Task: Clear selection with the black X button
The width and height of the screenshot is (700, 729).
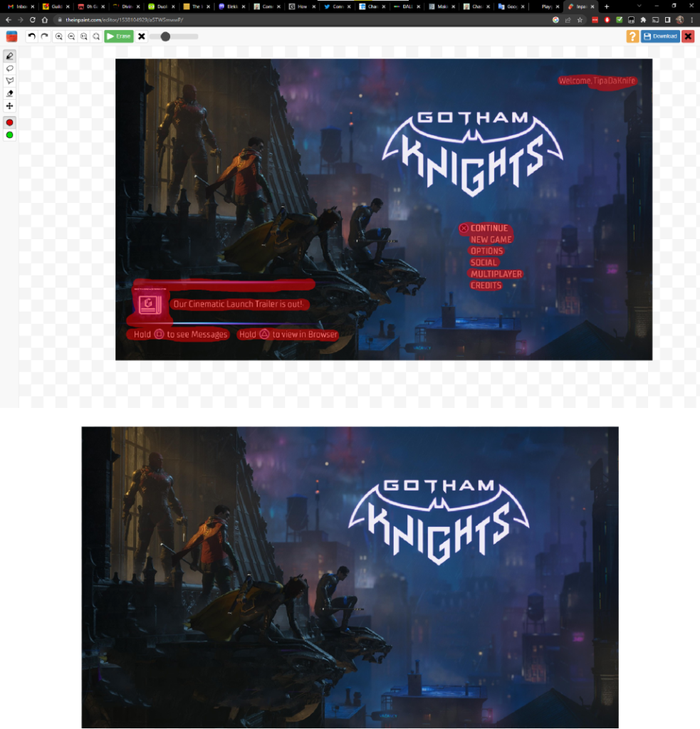Action: coord(142,36)
